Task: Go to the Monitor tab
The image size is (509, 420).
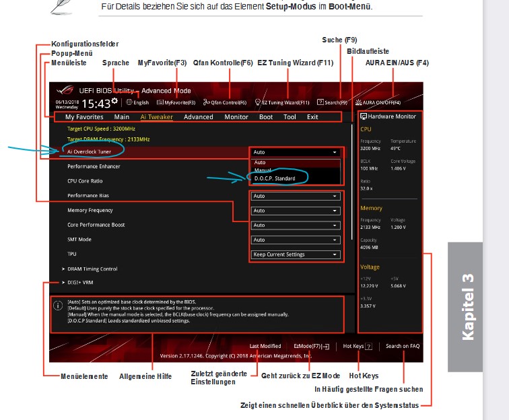Action: [236, 117]
